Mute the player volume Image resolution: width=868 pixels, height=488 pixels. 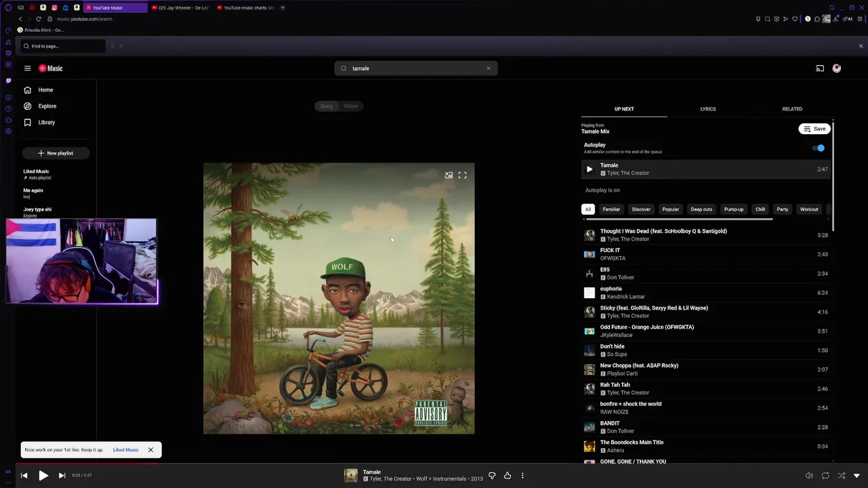tap(809, 476)
